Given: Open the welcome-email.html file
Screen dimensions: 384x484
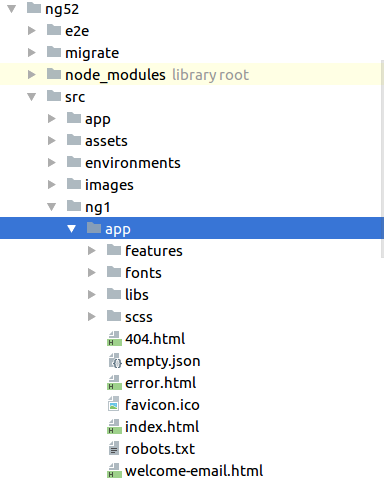Looking at the screenshot, I should (x=194, y=471).
